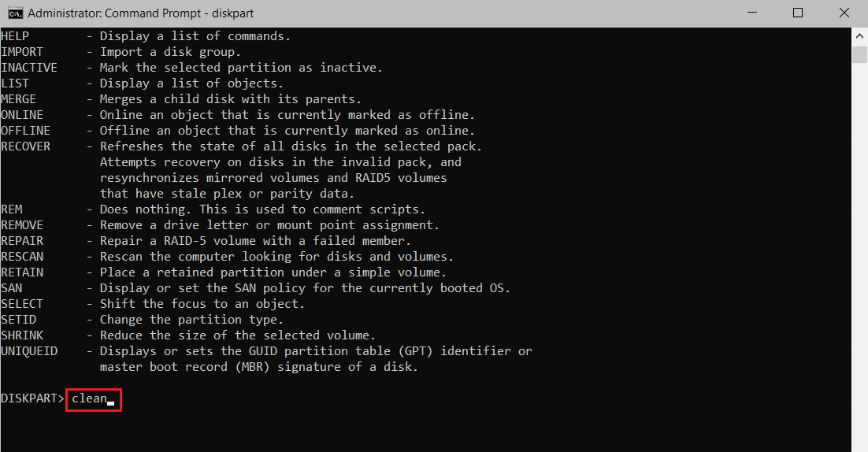
Task: Click the LIST command entry
Action: coord(14,83)
